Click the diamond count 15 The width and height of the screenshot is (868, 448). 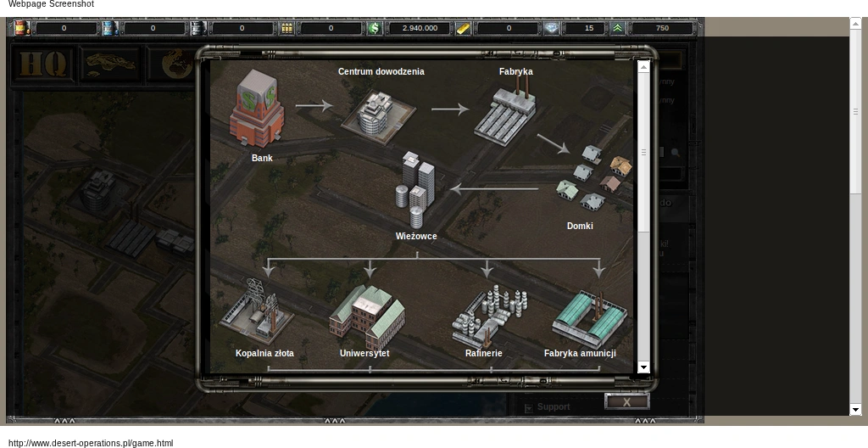[588, 28]
